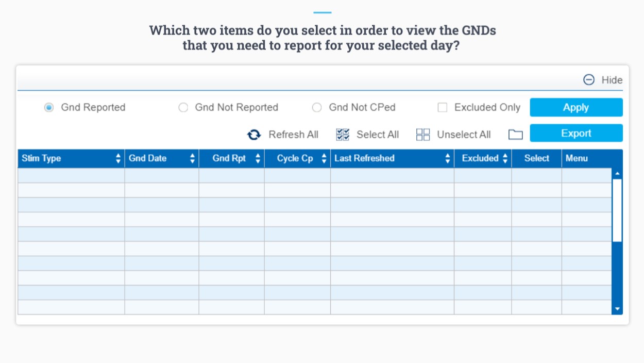Image resolution: width=644 pixels, height=363 pixels.
Task: Sort the Cycle Cp column
Action: point(324,159)
